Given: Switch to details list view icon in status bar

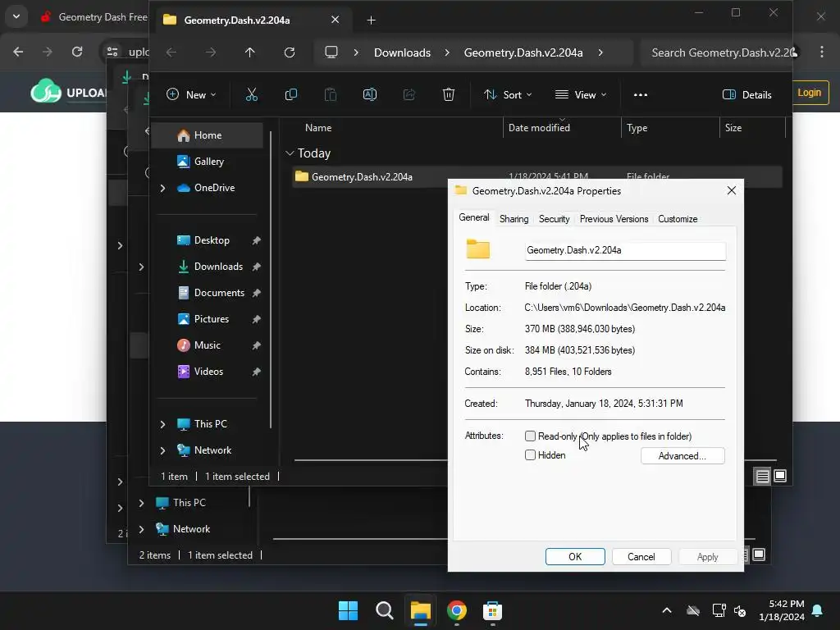Looking at the screenshot, I should [x=762, y=476].
